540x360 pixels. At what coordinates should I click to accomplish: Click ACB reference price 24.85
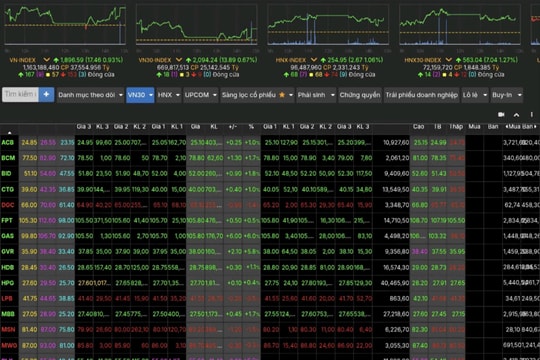29,142
